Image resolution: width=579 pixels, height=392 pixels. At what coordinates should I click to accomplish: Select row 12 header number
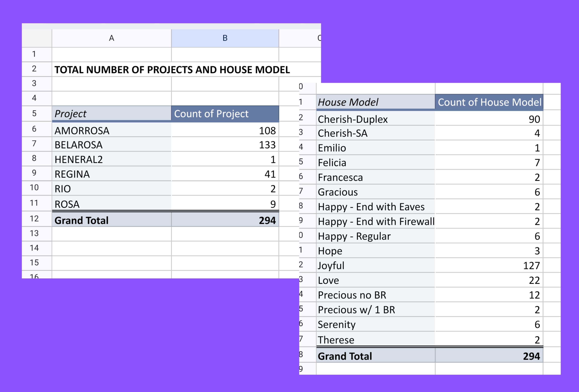[x=34, y=218]
